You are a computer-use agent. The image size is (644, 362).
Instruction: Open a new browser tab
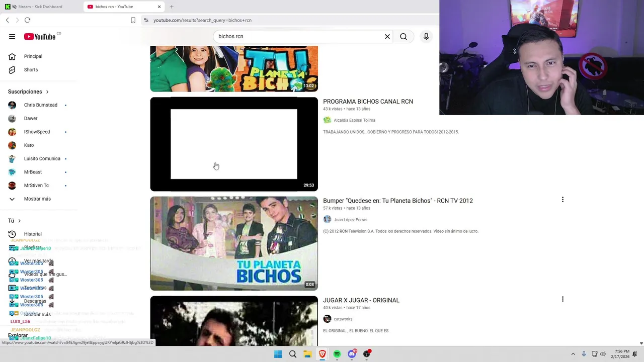172,7
